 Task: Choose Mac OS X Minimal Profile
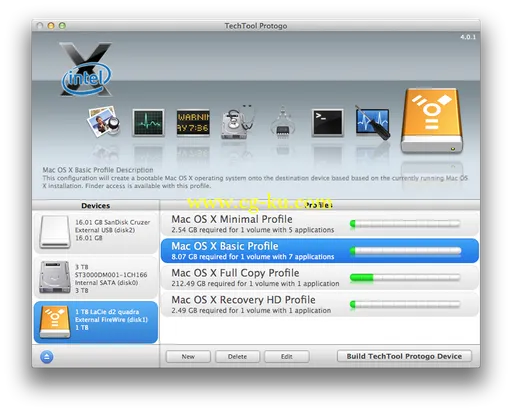319,224
